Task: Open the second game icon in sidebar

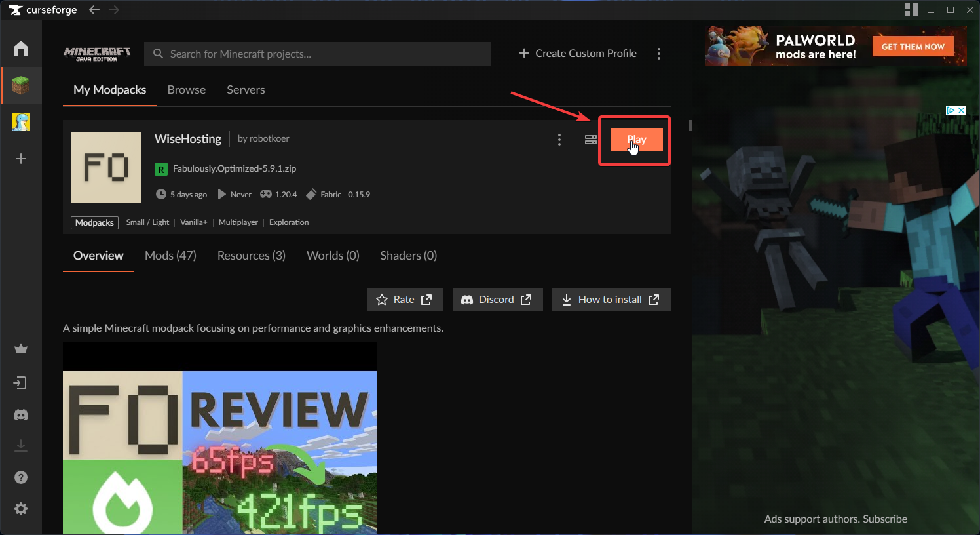Action: pyautogui.click(x=21, y=122)
